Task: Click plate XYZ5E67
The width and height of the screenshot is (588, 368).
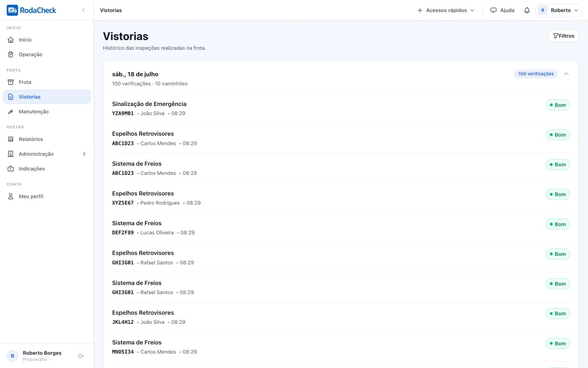Action: click(123, 203)
